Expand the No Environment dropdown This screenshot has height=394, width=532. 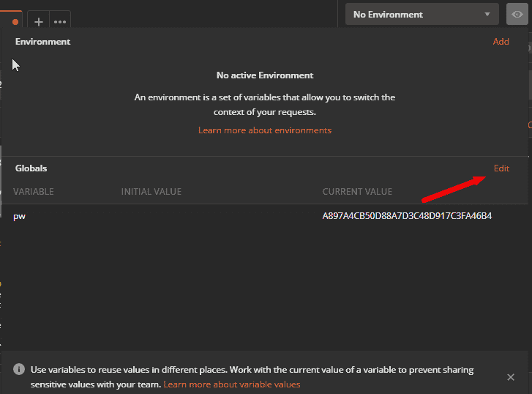422,14
